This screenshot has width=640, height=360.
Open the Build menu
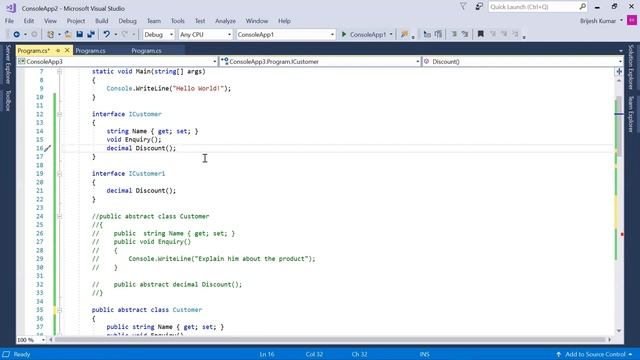point(102,21)
